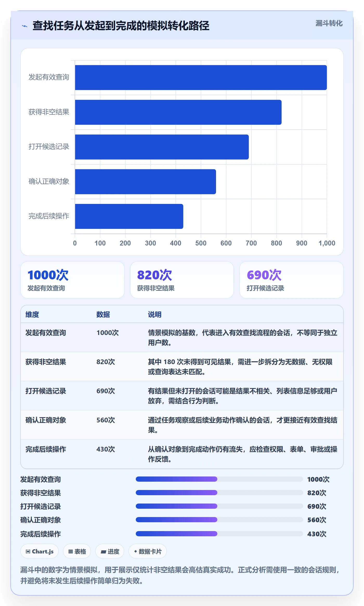This screenshot has height=606, width=364.
Task: Click the description starting "从确认对象到完成动作"
Action: point(243,454)
